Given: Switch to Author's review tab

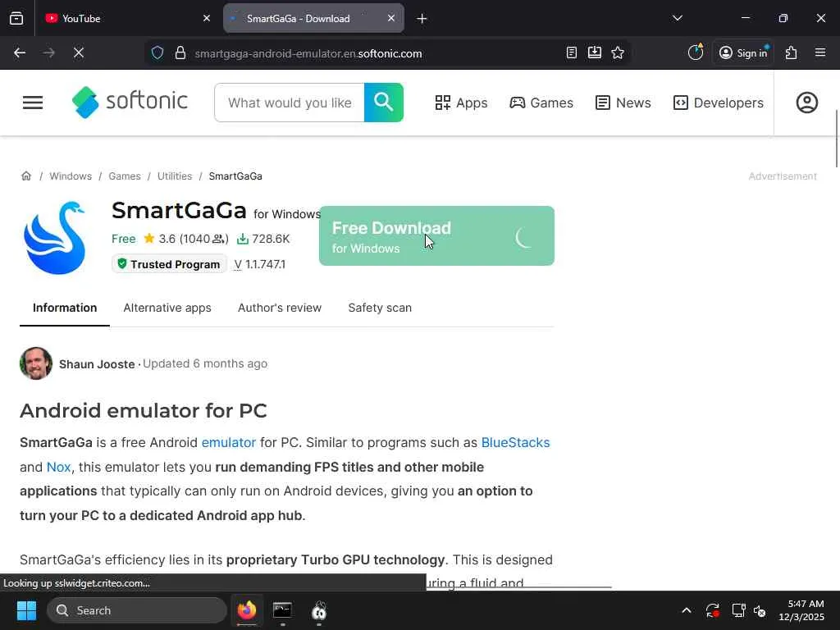Looking at the screenshot, I should pyautogui.click(x=280, y=308).
